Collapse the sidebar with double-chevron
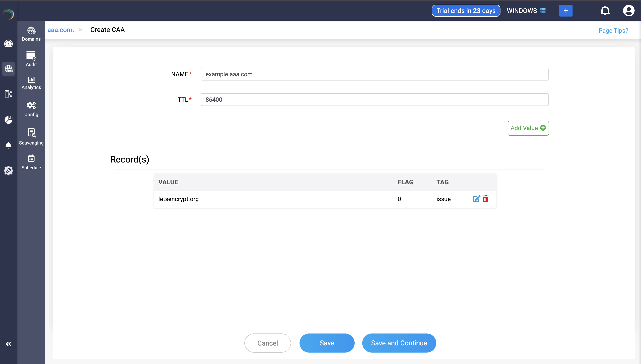 8,344
